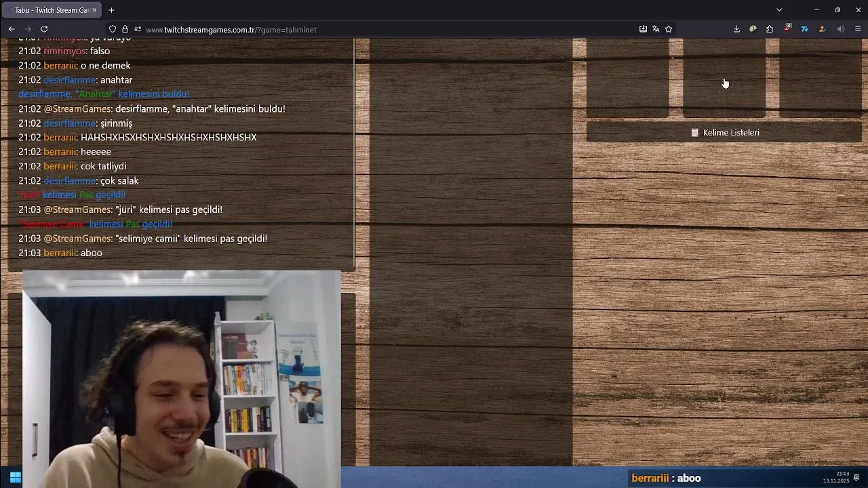
Task: Click the blue 7TV extension icon
Action: click(805, 29)
